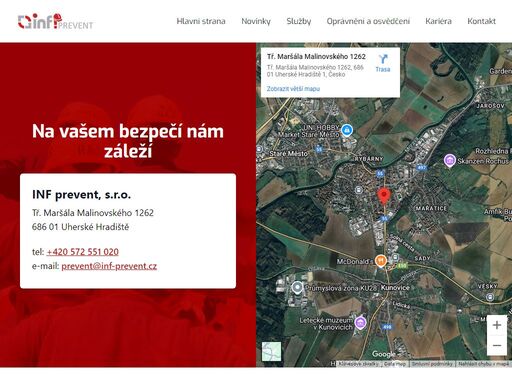Zoom out the map with minus button
512x384 pixels.
point(497,345)
